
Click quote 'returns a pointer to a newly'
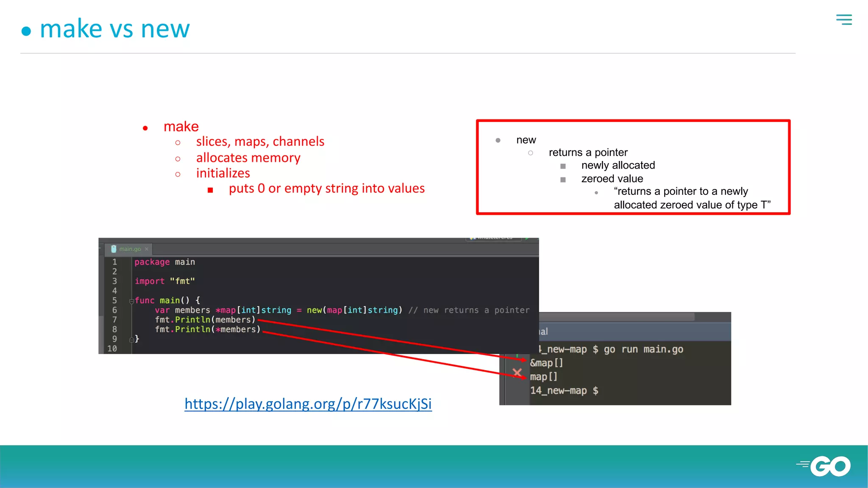(681, 191)
